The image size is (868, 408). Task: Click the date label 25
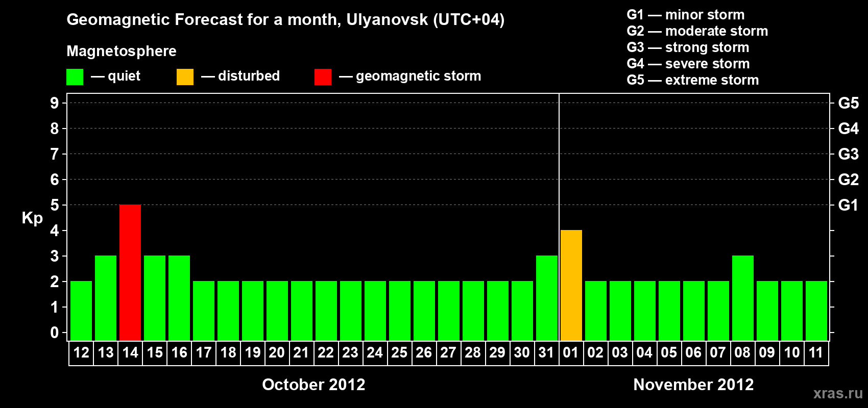point(399,352)
